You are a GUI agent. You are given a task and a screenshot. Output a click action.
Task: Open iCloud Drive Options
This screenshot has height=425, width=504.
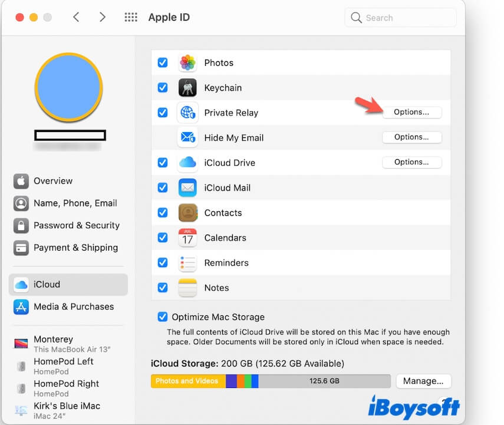click(x=411, y=162)
